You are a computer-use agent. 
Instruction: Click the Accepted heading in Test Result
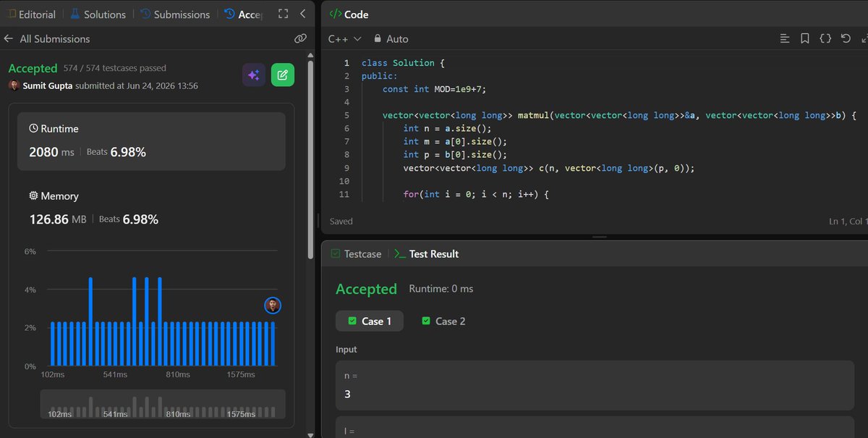(366, 289)
